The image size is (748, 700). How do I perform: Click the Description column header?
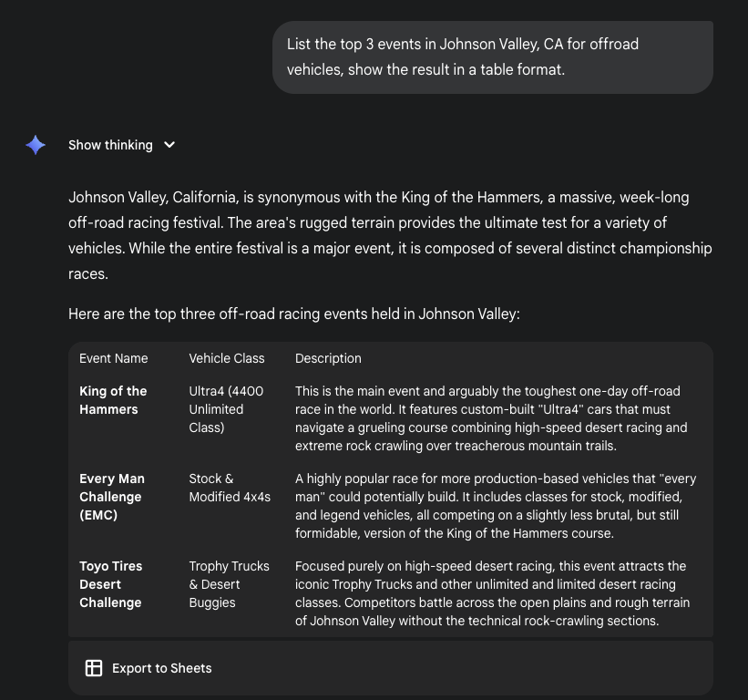328,358
